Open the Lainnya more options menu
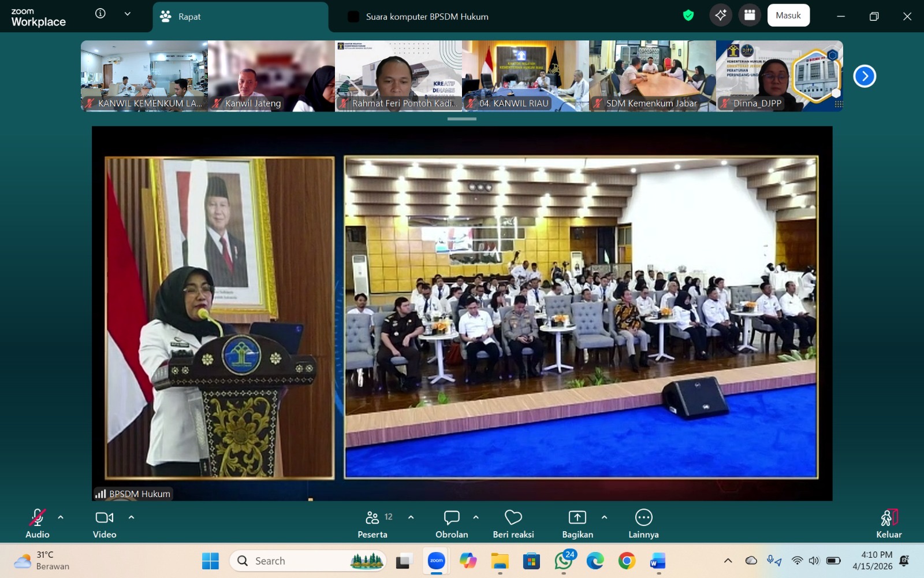 pos(643,523)
